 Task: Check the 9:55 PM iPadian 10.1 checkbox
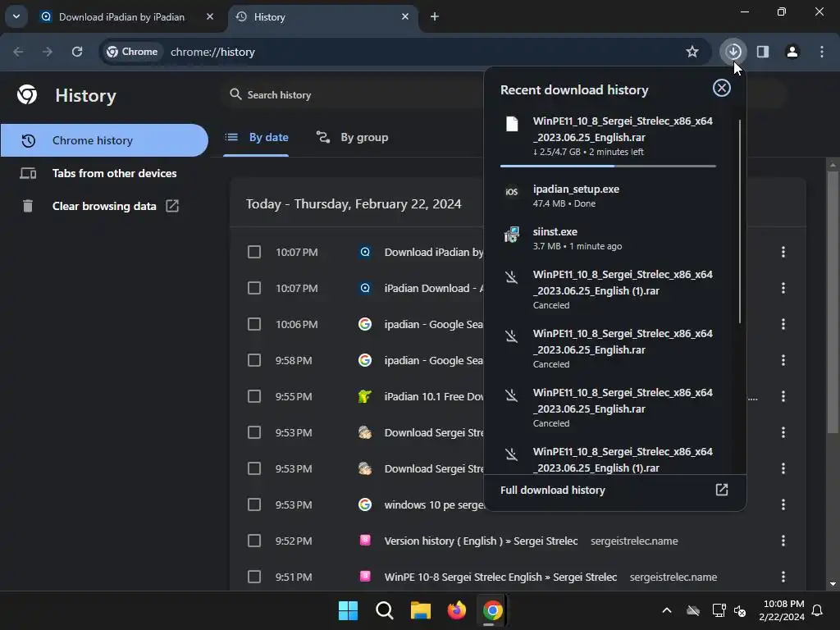tap(254, 396)
